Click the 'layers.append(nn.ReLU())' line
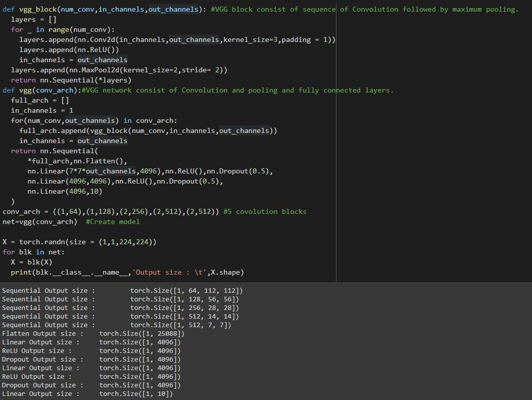 (x=69, y=50)
